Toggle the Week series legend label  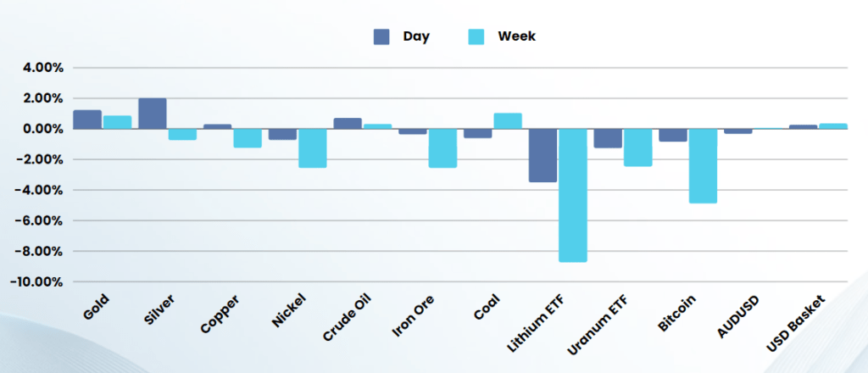[516, 36]
